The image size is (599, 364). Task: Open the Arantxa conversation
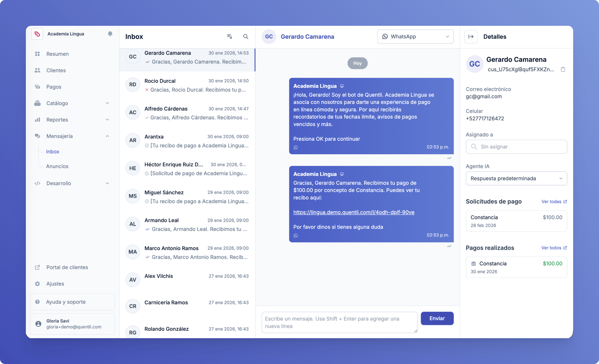tap(187, 141)
